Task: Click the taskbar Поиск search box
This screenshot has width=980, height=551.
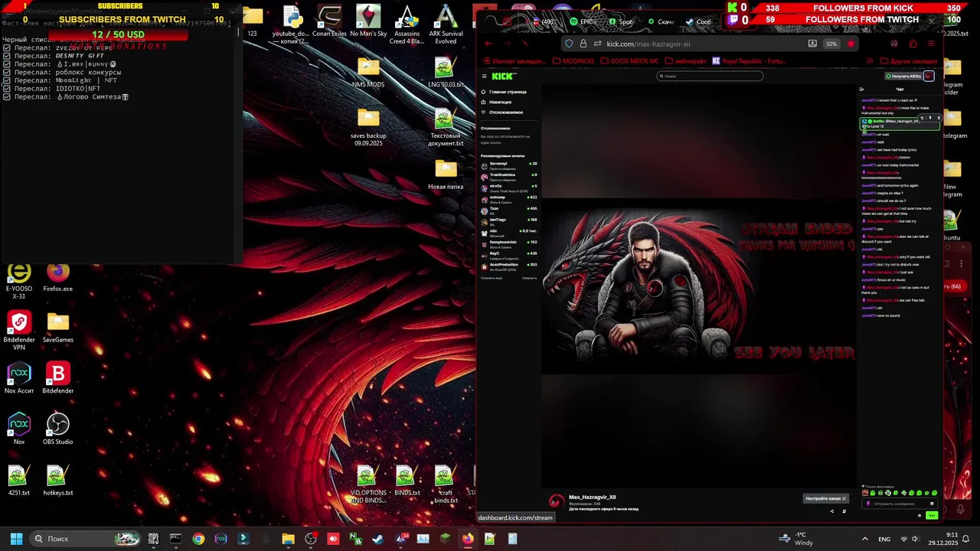Action: coord(86,539)
